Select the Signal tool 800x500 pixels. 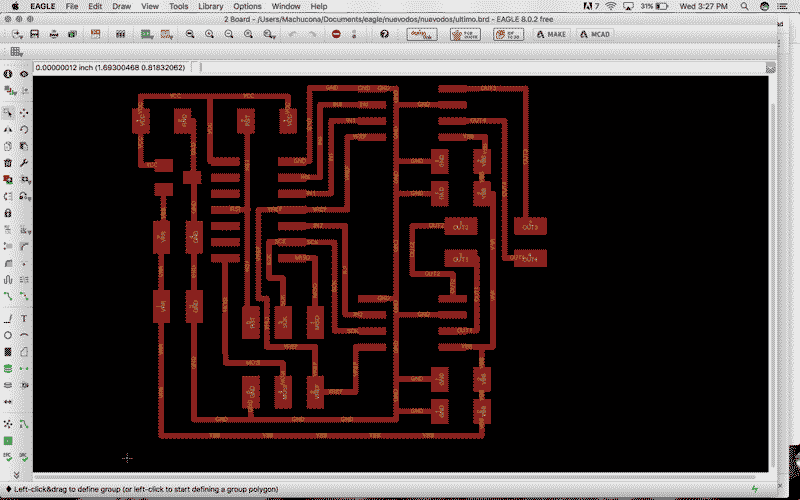[24, 369]
